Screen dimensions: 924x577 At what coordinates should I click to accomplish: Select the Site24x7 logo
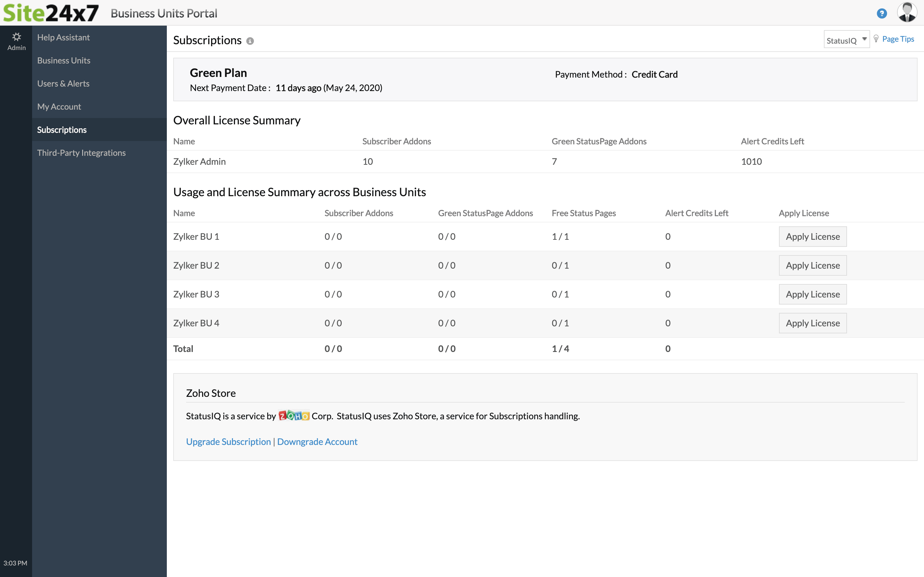pyautogui.click(x=50, y=13)
